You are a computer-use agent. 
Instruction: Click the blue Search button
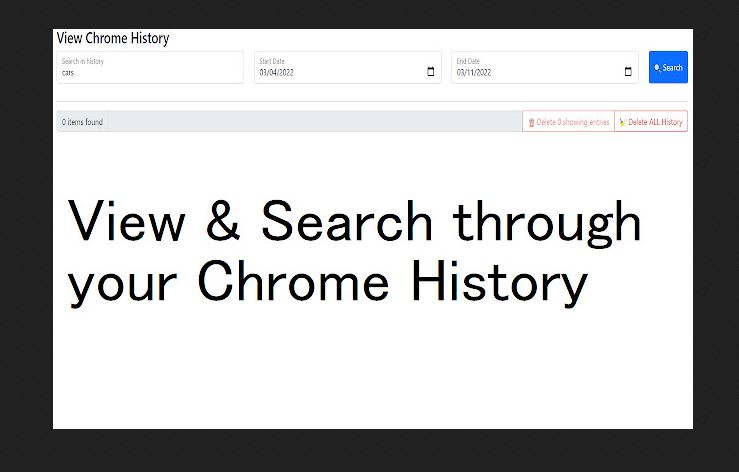pos(668,67)
